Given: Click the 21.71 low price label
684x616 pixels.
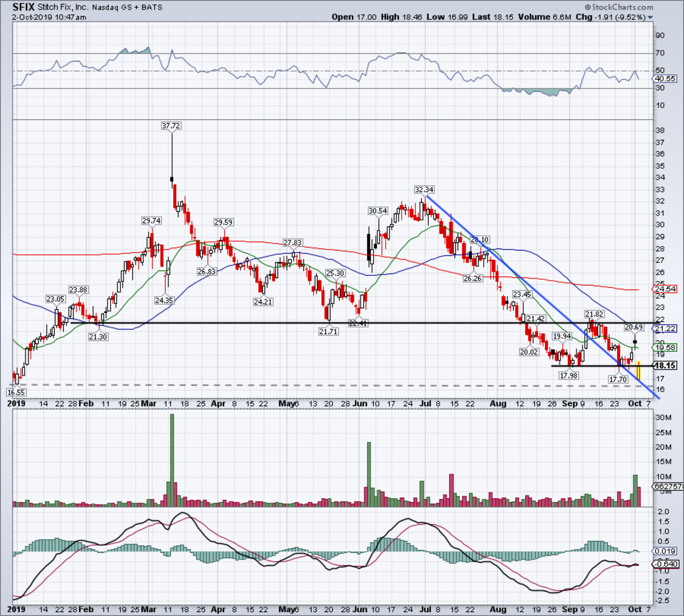Looking at the screenshot, I should click(x=328, y=331).
